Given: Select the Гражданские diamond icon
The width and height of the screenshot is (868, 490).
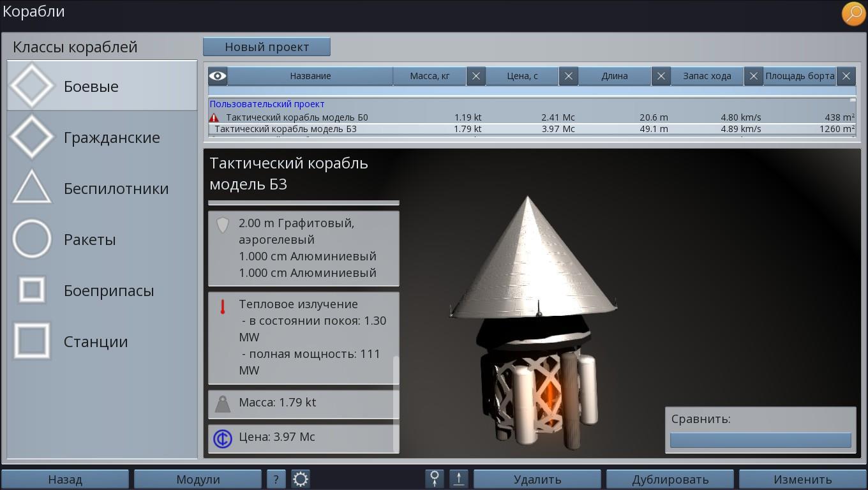Looking at the screenshot, I should (32, 137).
